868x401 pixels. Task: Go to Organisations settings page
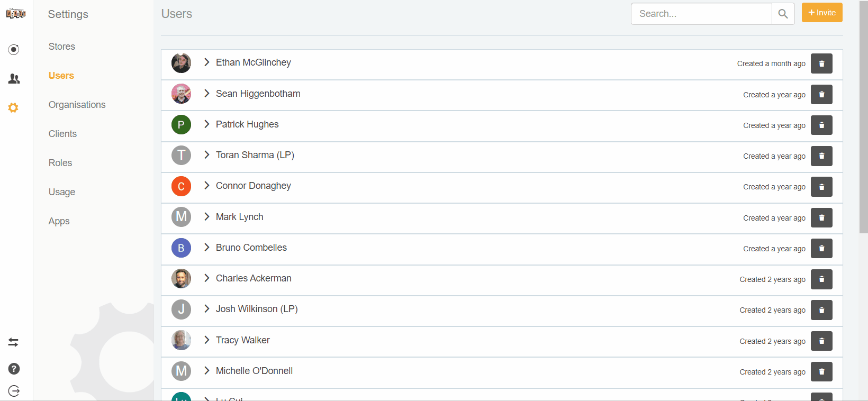[77, 105]
